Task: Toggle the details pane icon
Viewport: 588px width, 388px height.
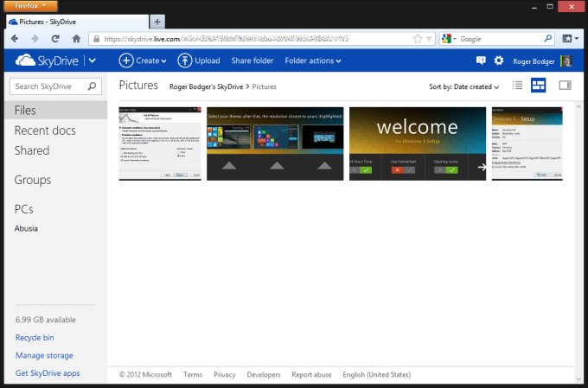Action: (x=565, y=86)
